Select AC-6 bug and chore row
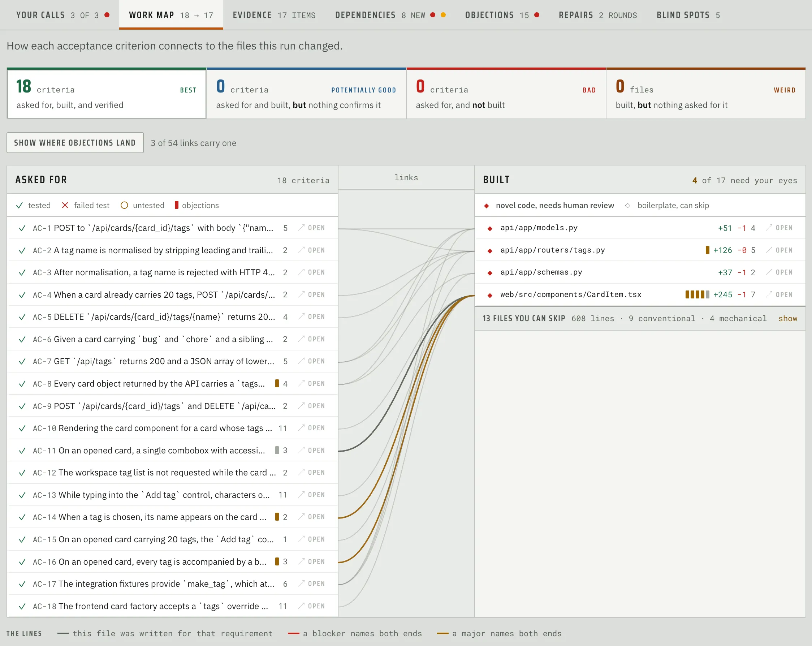The image size is (812, 646). point(173,339)
